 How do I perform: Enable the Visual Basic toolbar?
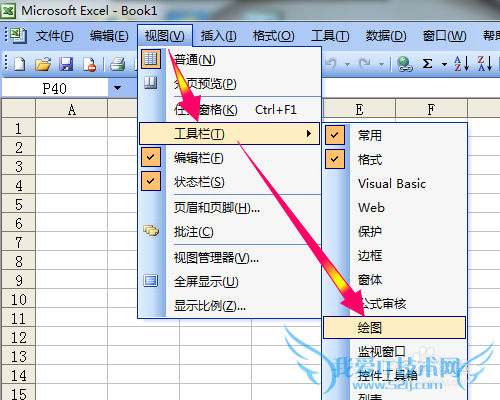395,184
